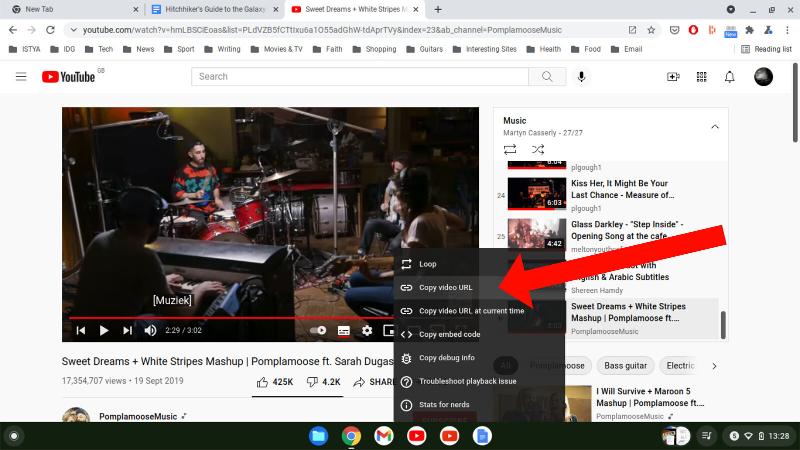Open the Chrome three-dot menu
Screen dimensions: 800x450
tap(787, 30)
